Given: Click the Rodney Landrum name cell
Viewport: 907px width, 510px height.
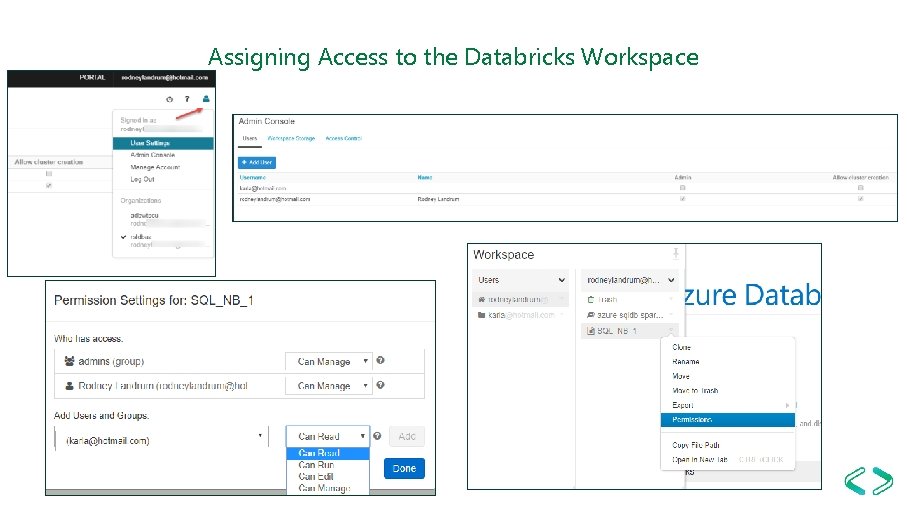Looking at the screenshot, I should [x=438, y=199].
